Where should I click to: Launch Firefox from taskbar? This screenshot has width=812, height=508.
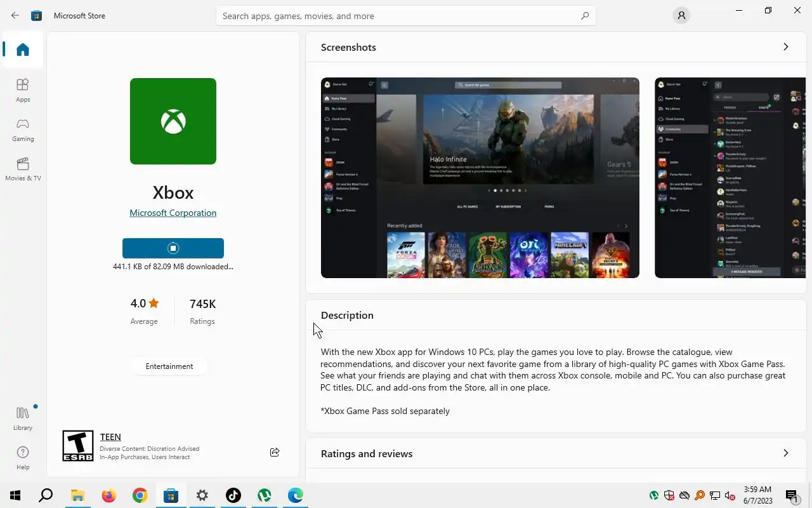109,495
